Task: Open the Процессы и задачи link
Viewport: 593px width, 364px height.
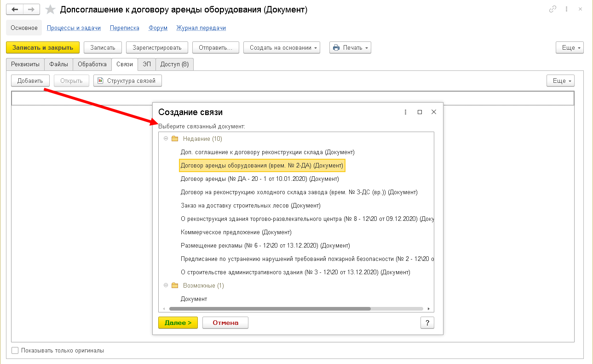Action: [x=74, y=28]
